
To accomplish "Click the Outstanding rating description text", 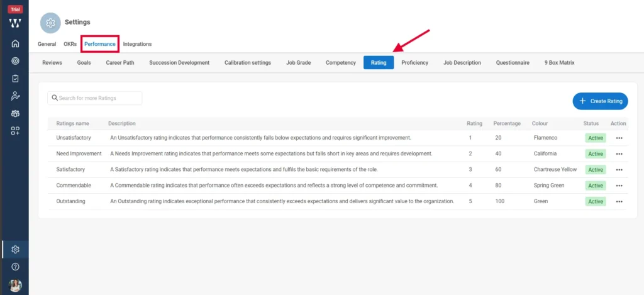I will tap(282, 201).
